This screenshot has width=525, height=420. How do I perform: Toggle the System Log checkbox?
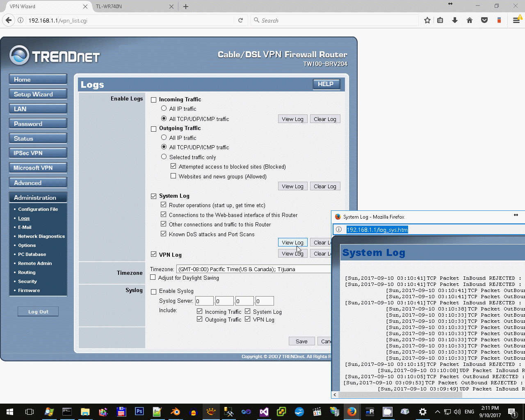(x=154, y=196)
